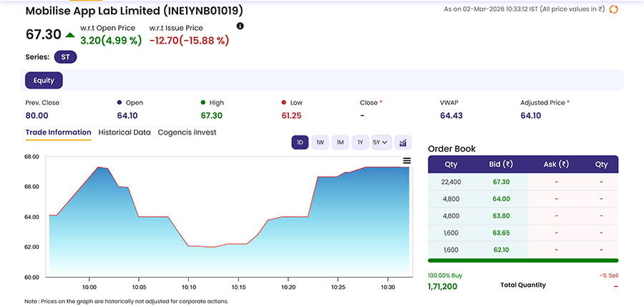644x307 pixels.
Task: Switch chart range to 1M
Action: pos(340,142)
